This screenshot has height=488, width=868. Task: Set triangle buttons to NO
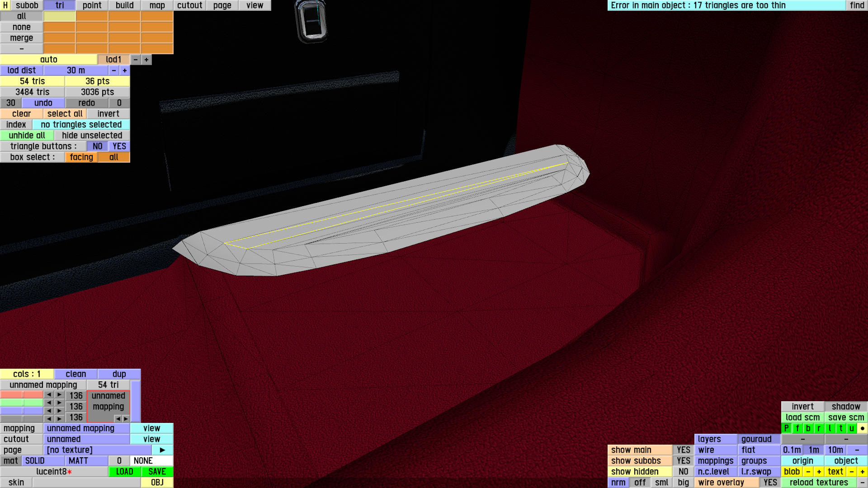97,146
